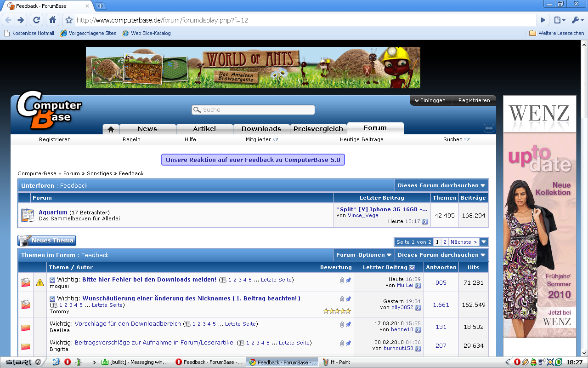Image resolution: width=588 pixels, height=368 pixels.
Task: Open the Kostenlose Hotmail bookmark
Action: (x=29, y=33)
